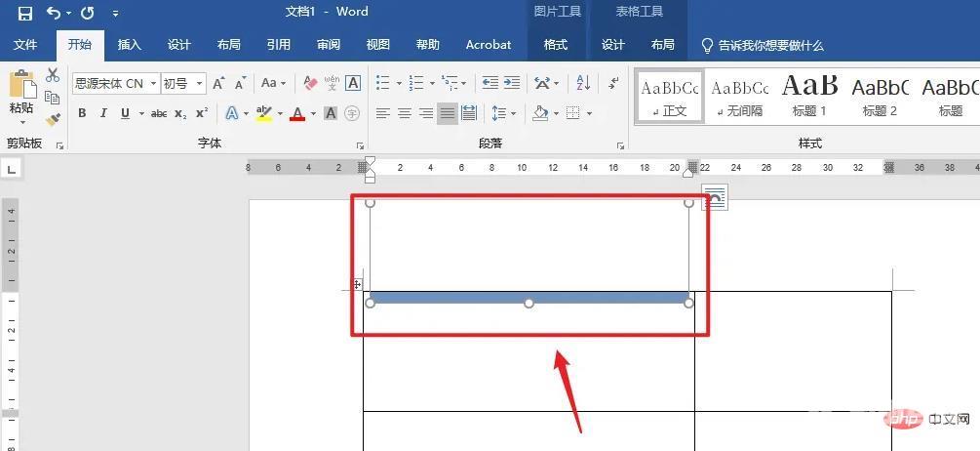This screenshot has width=980, height=451.
Task: Click the Save icon in title bar
Action: point(24,13)
